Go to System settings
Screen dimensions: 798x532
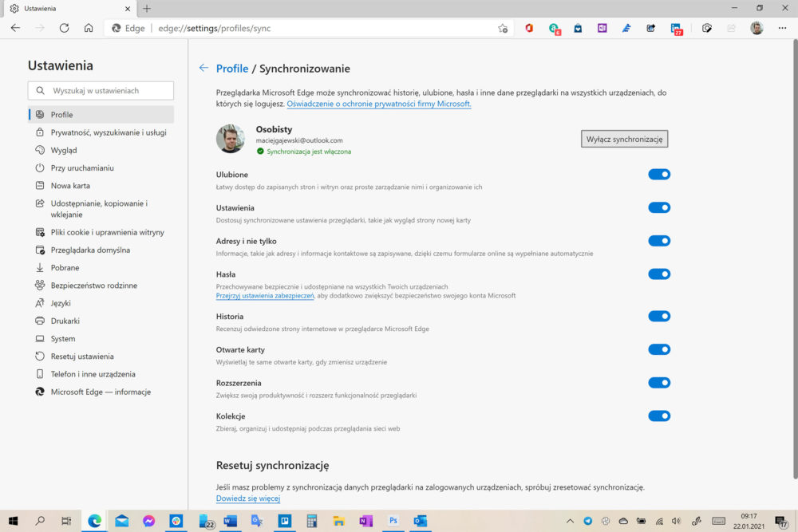[101, 339]
